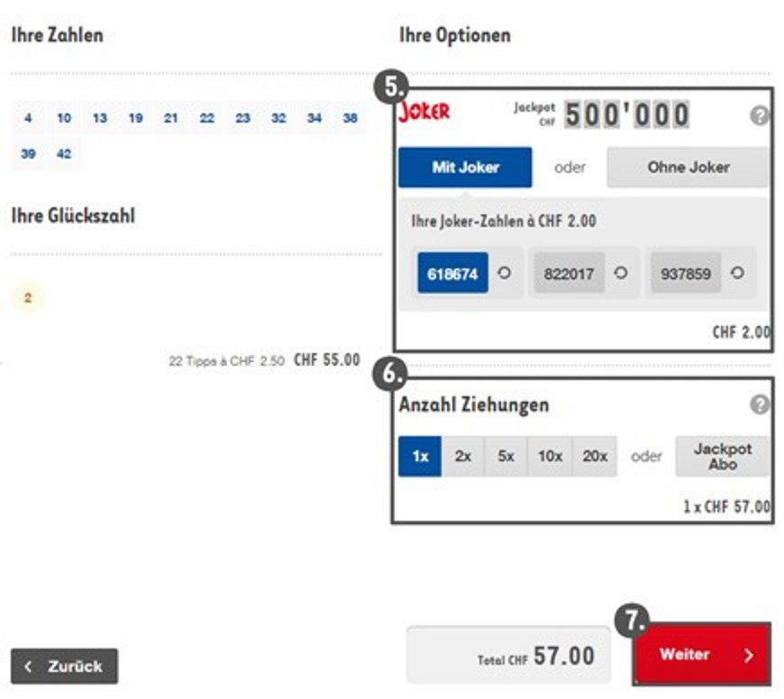Select the Mit Joker option
Viewport: 784px width, 699px height.
pos(465,167)
